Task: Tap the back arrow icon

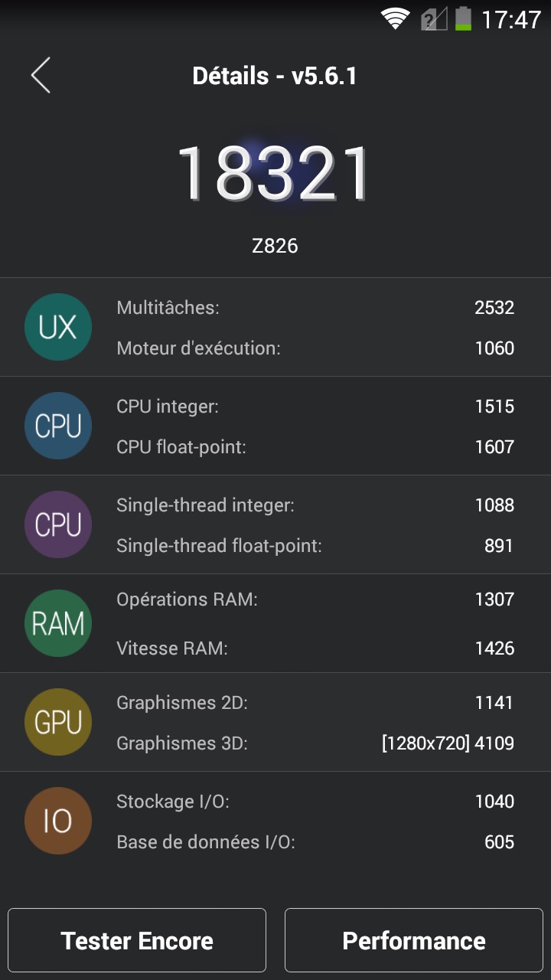Action: pyautogui.click(x=41, y=76)
